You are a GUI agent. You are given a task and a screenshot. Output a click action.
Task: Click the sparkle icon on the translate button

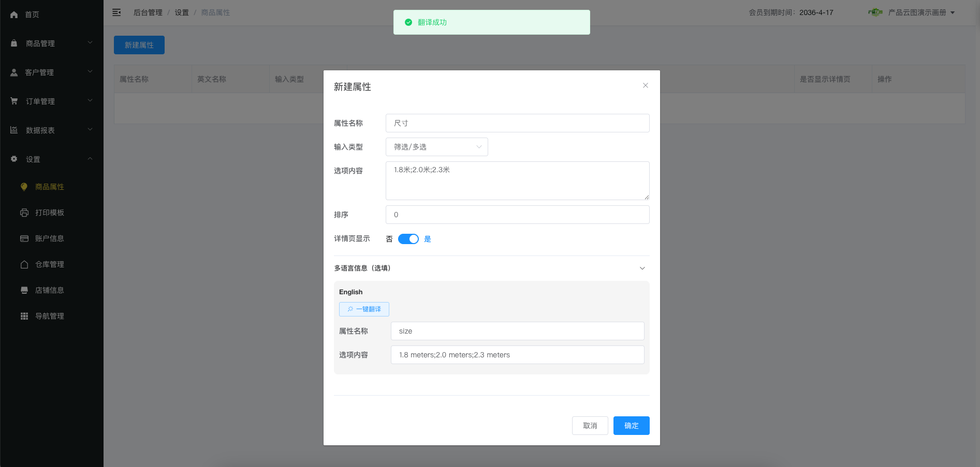(350, 309)
